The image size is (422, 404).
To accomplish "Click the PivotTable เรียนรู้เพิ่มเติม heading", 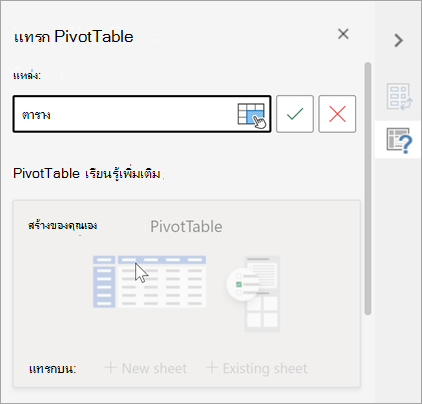I will pos(87,174).
